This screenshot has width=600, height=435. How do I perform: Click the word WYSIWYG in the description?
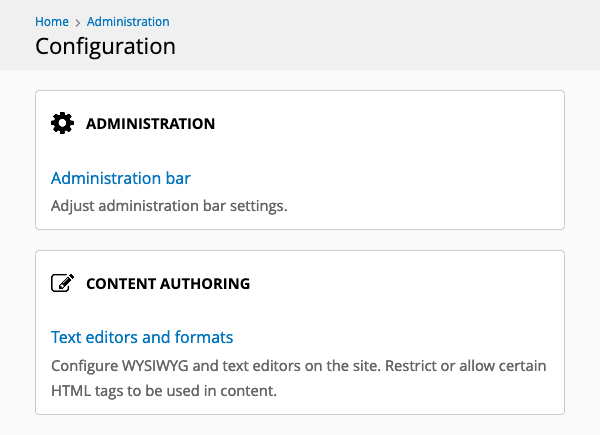(155, 366)
